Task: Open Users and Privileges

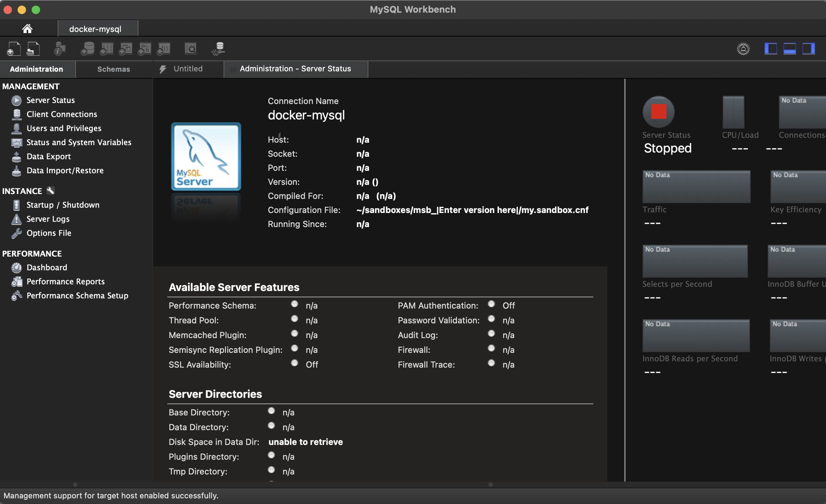Action: (64, 128)
